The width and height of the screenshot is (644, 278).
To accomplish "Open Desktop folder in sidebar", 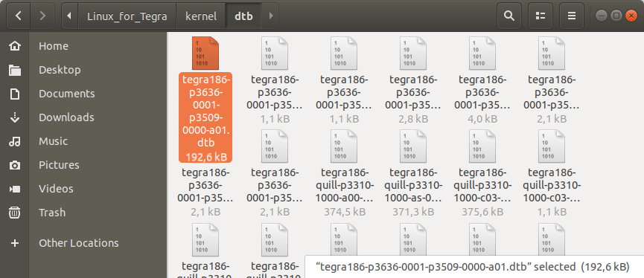I will pyautogui.click(x=60, y=70).
